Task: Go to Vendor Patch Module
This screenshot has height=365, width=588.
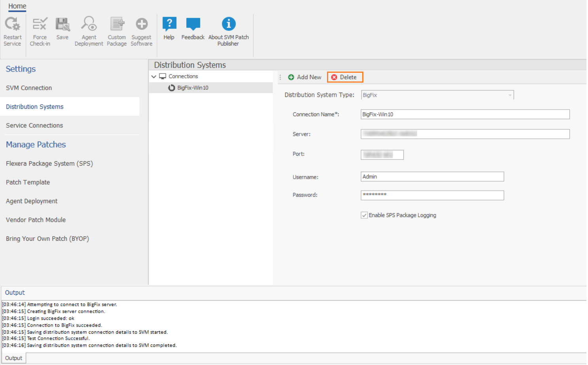Action: (x=36, y=220)
